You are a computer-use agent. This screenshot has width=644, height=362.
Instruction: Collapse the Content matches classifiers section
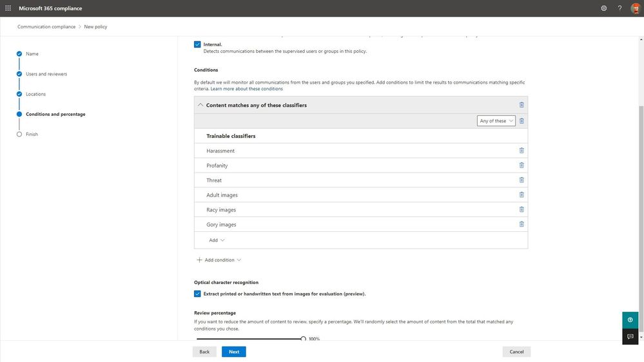coord(200,105)
